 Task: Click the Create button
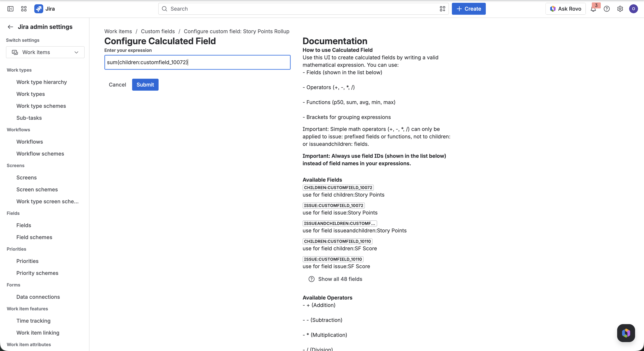[468, 9]
